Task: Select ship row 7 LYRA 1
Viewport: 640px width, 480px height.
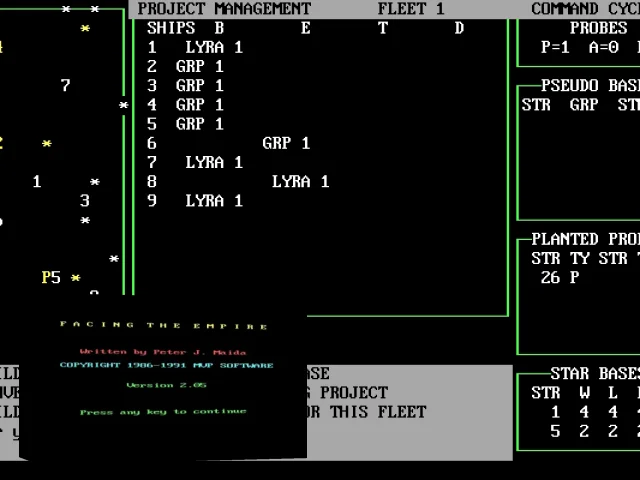Action: point(195,162)
